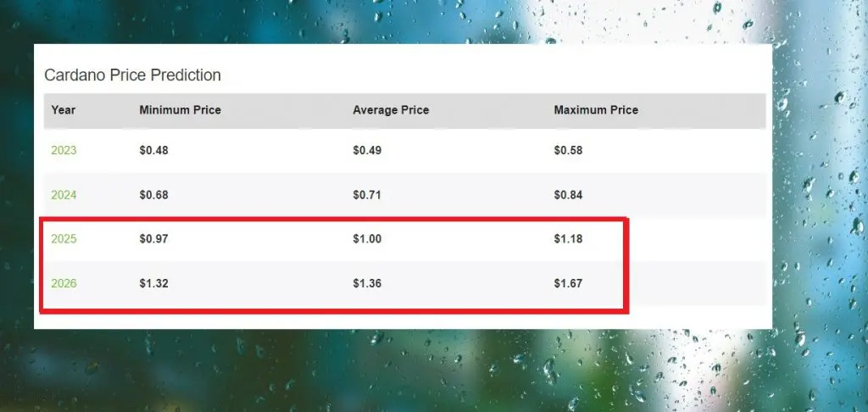Open the 2026 year link
Image resolution: width=868 pixels, height=412 pixels.
[x=64, y=283]
